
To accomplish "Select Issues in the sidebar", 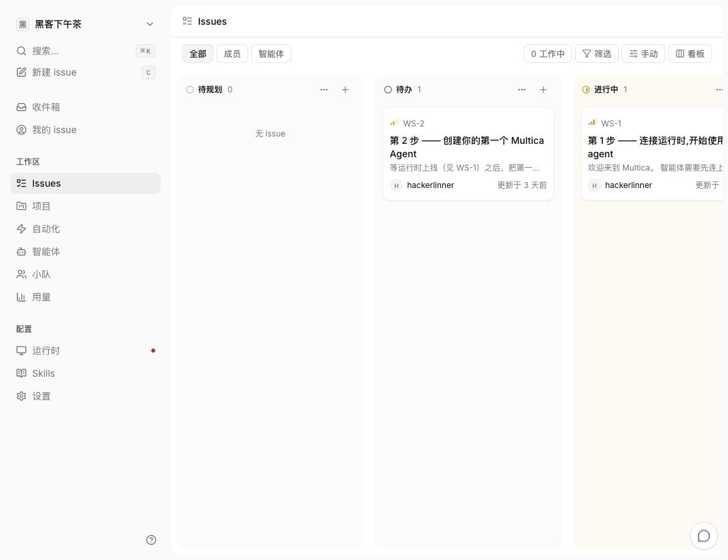I will (x=86, y=183).
